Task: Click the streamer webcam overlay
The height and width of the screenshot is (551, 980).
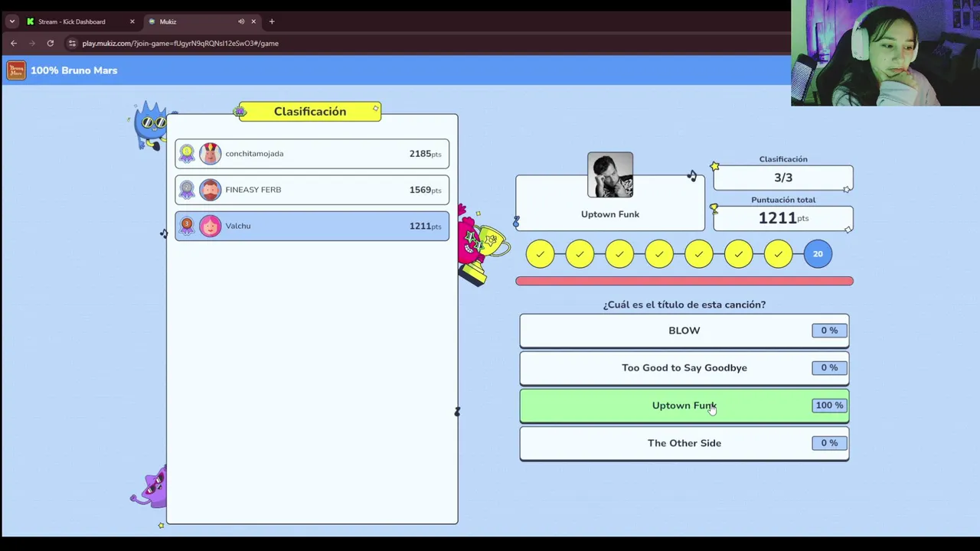Action: coord(885,53)
